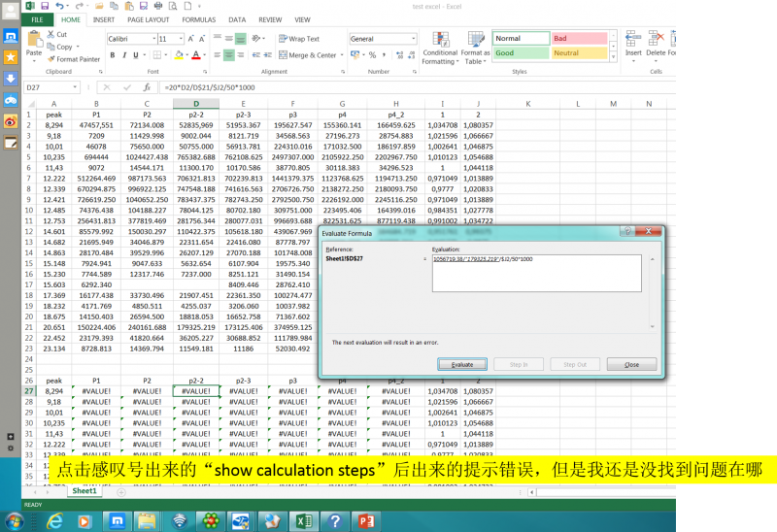Expand the cell styles gallery
The width and height of the screenshot is (777, 532).
point(613,57)
